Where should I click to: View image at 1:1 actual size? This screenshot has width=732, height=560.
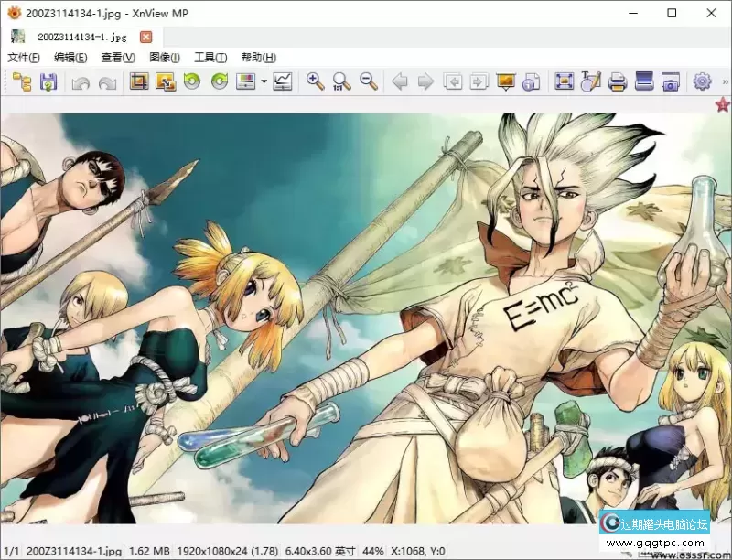point(340,81)
